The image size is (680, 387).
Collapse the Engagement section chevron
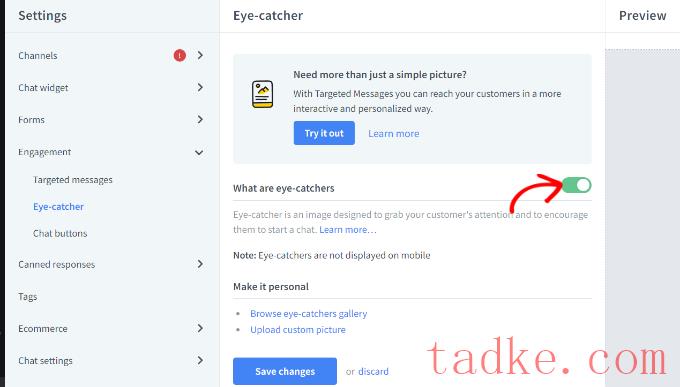pos(199,152)
